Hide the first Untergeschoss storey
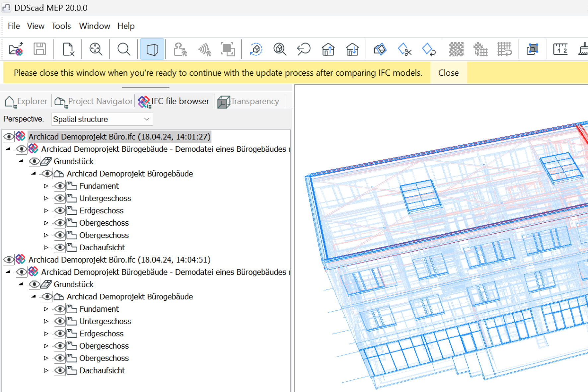Viewport: 588px width, 392px height. point(60,198)
